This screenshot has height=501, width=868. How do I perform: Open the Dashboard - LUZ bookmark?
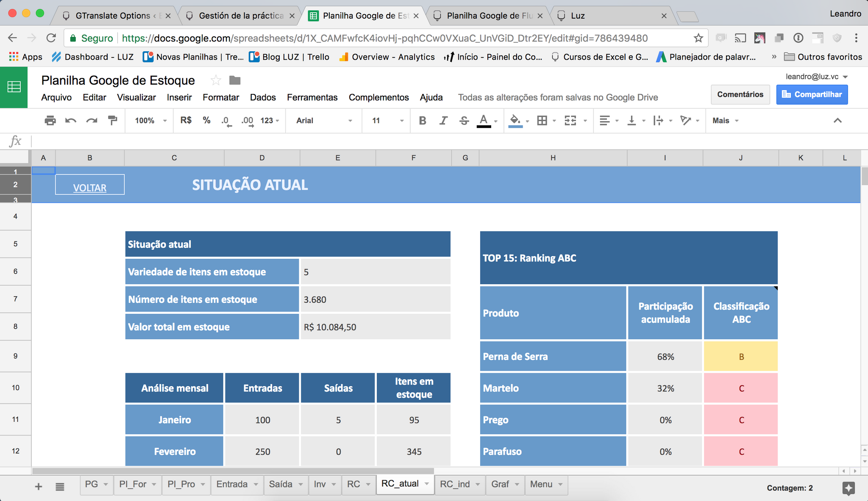[x=92, y=57]
